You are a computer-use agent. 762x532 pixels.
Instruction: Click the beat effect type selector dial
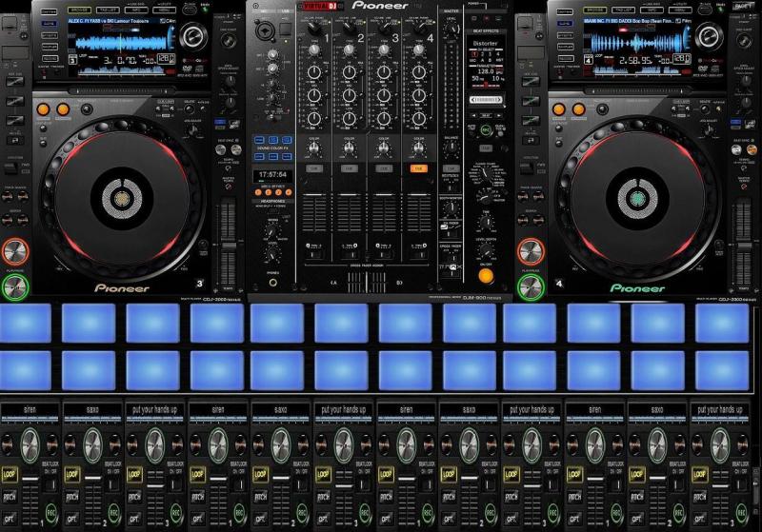pos(485,174)
